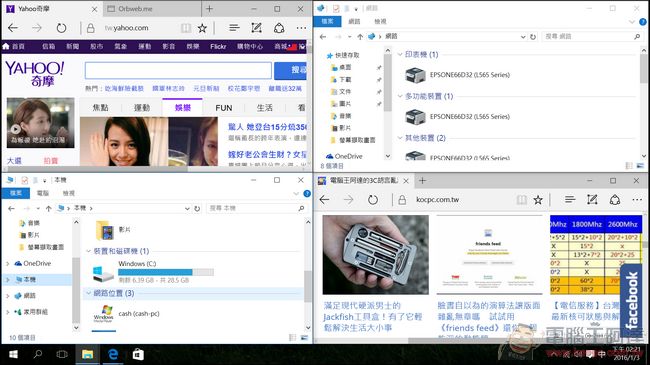Open Microsoft Edge from taskbar

pyautogui.click(x=113, y=354)
